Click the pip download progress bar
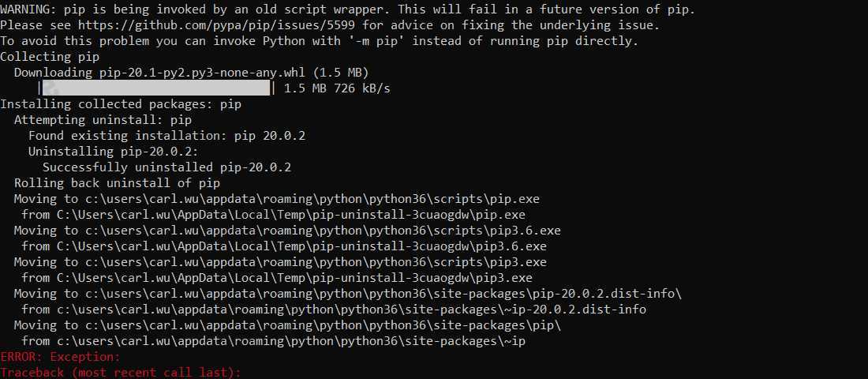 click(x=157, y=88)
